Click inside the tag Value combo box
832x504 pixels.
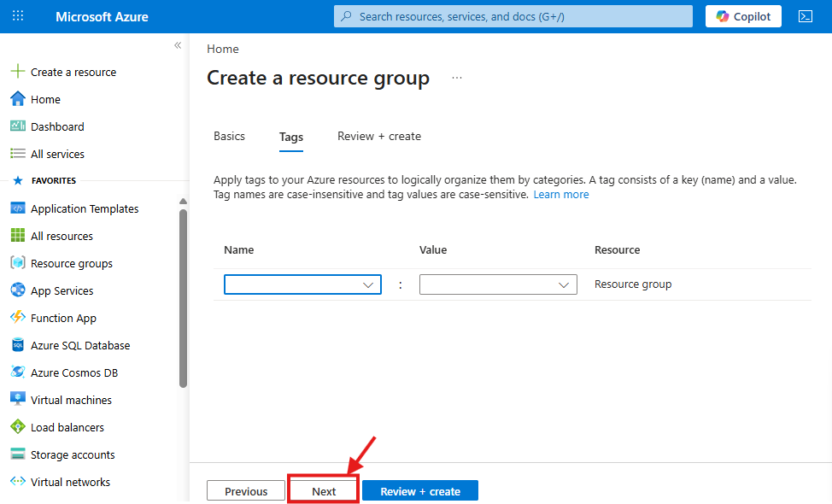coord(498,284)
